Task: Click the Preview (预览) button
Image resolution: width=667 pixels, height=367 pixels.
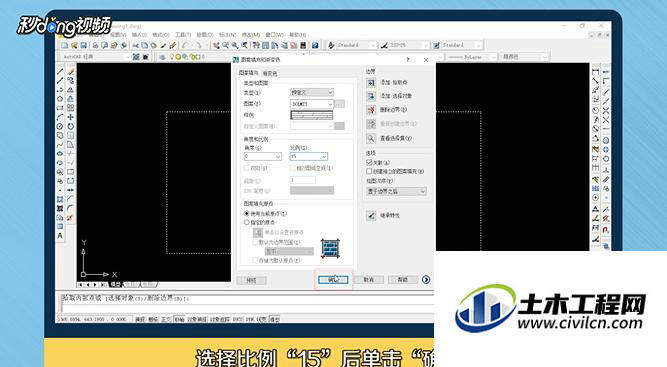Action: [251, 280]
